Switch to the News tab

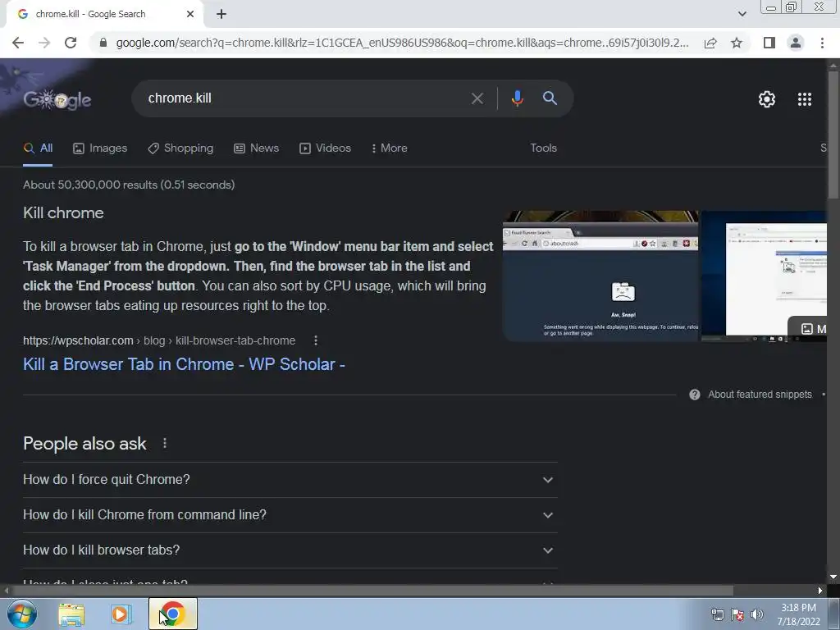[256, 148]
